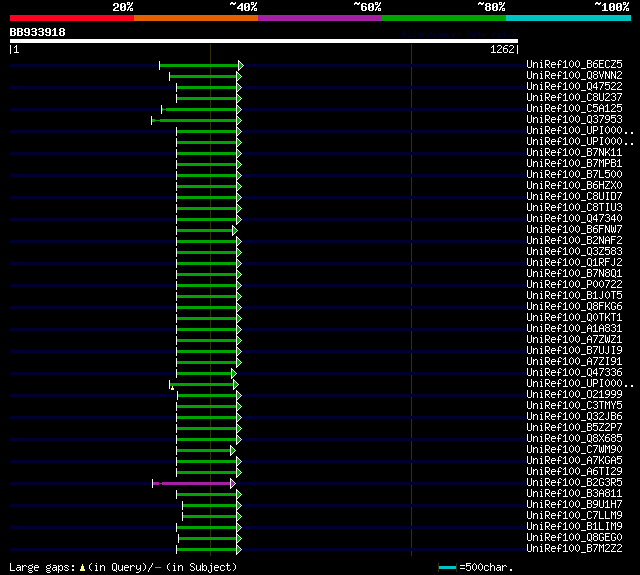Select the UniRef100_A7ZWZ1 label
Screen dimensions: 640x575
(574, 340)
